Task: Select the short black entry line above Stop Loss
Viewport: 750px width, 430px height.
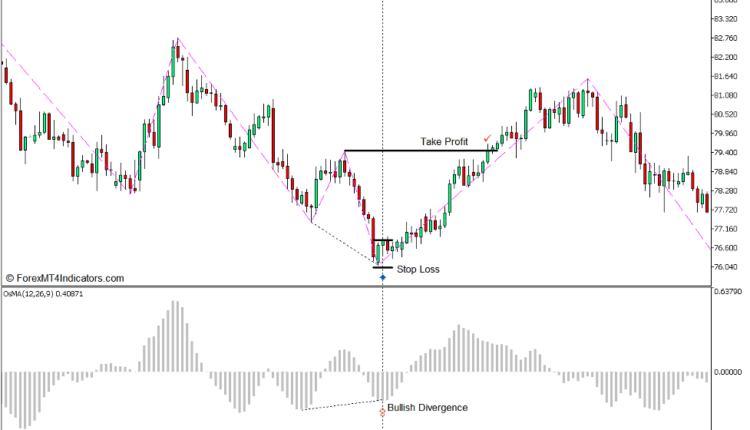Action: (x=382, y=240)
